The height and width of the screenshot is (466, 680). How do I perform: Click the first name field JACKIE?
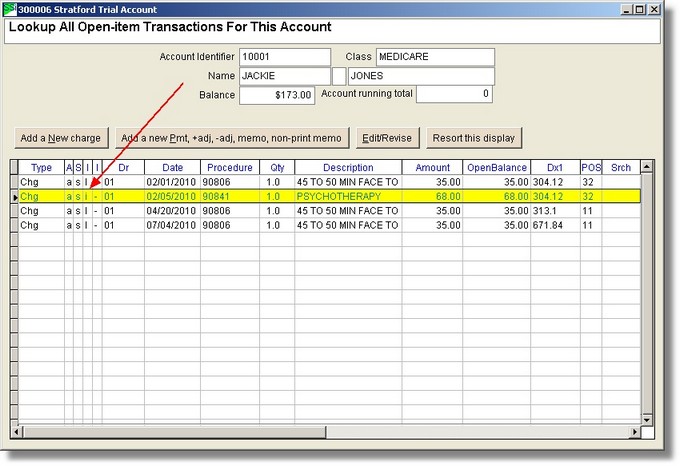pos(285,76)
